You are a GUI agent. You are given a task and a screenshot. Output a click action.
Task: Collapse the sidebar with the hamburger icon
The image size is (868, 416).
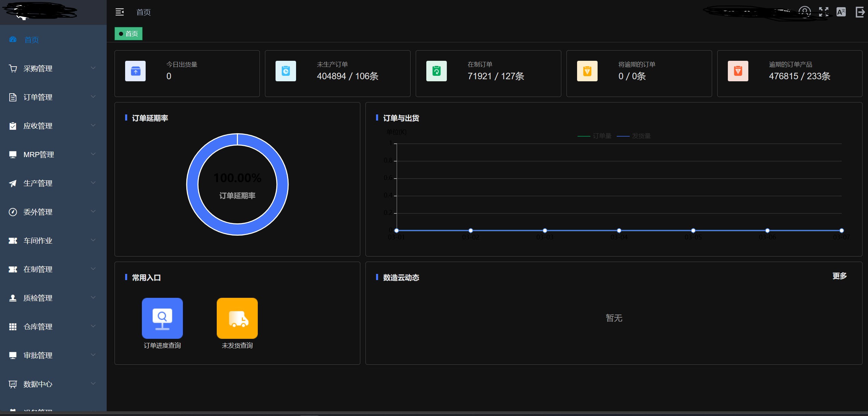tap(120, 12)
